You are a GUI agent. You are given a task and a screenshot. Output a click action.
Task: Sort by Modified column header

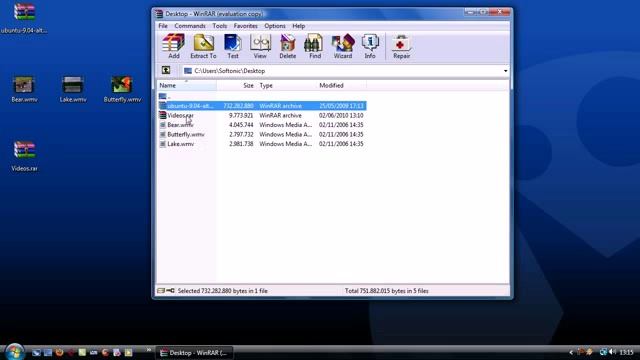coord(342,85)
